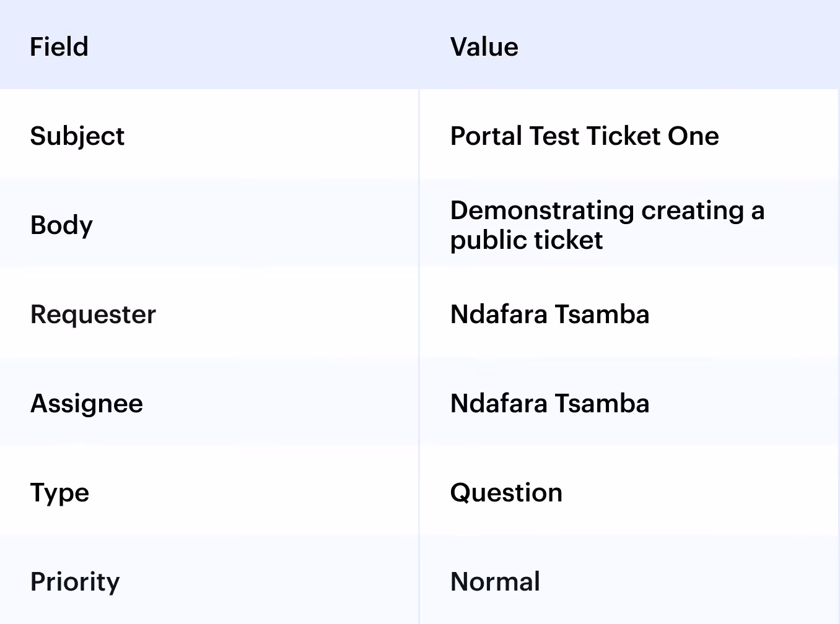This screenshot has width=840, height=624.
Task: Click the word Tsamba in the Requester row
Action: tap(602, 314)
